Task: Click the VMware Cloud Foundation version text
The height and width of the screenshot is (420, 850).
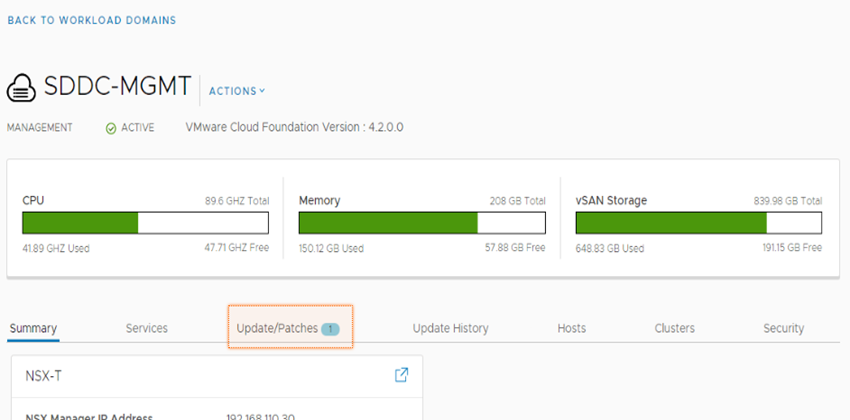Action: click(x=295, y=128)
